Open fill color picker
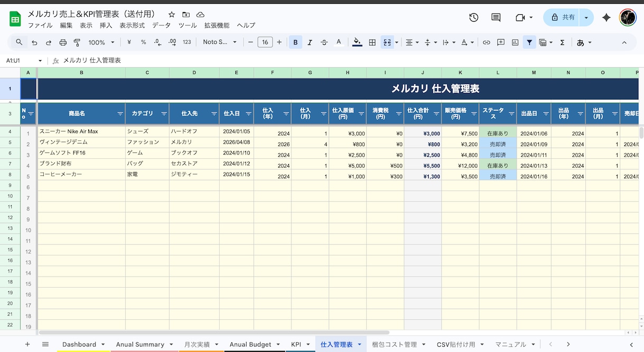 tap(357, 42)
